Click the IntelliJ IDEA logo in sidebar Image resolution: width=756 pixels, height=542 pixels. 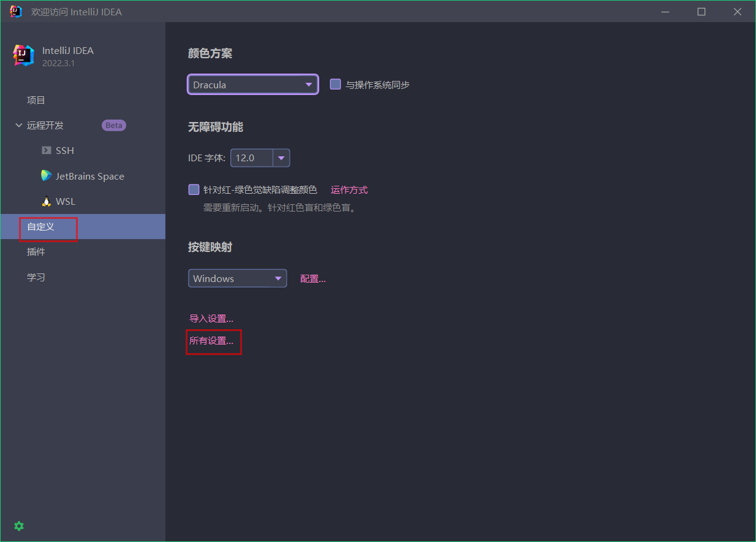click(24, 55)
